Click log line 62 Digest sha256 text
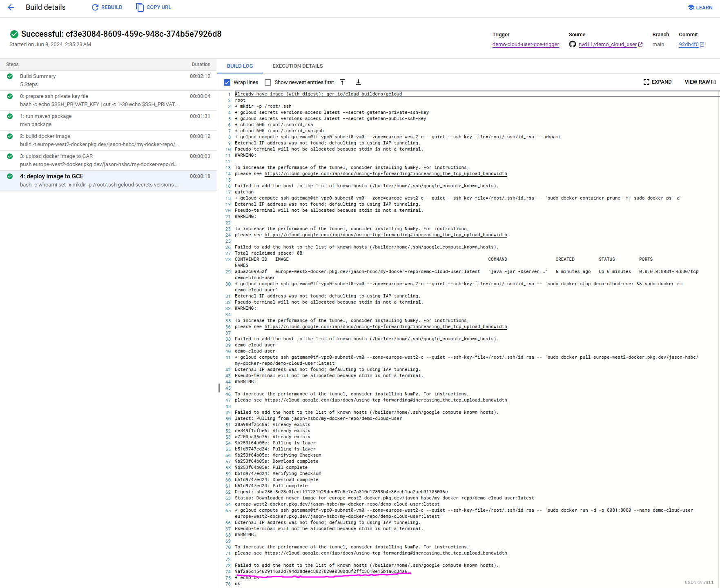The height and width of the screenshot is (588, 720). pos(341,492)
